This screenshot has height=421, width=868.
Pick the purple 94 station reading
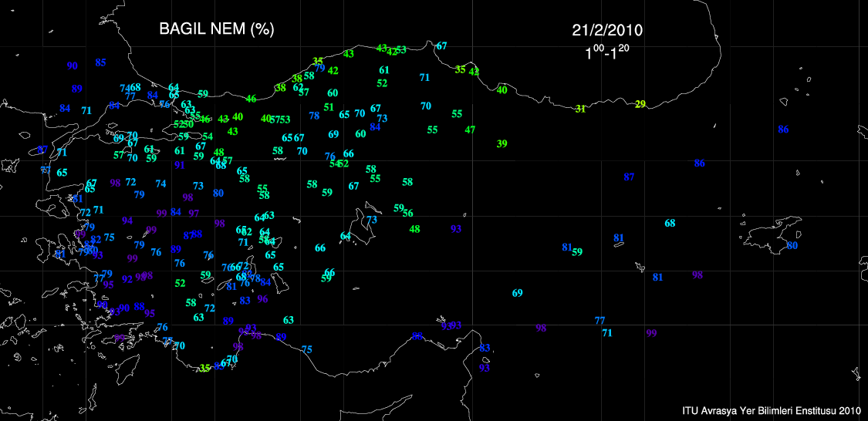(127, 221)
